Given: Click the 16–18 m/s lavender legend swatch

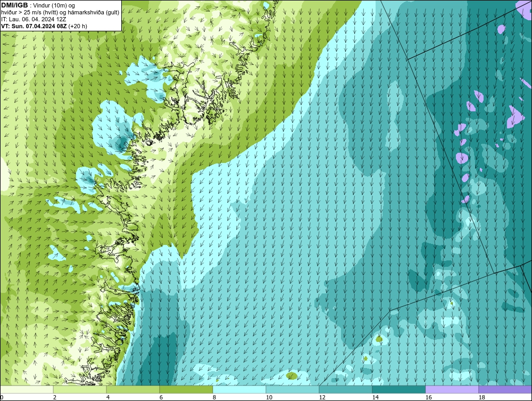Looking at the screenshot, I should 452,389.
